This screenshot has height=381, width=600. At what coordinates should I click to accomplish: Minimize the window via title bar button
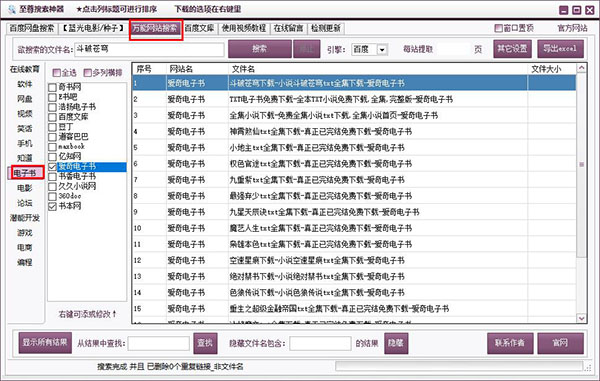(x=564, y=10)
